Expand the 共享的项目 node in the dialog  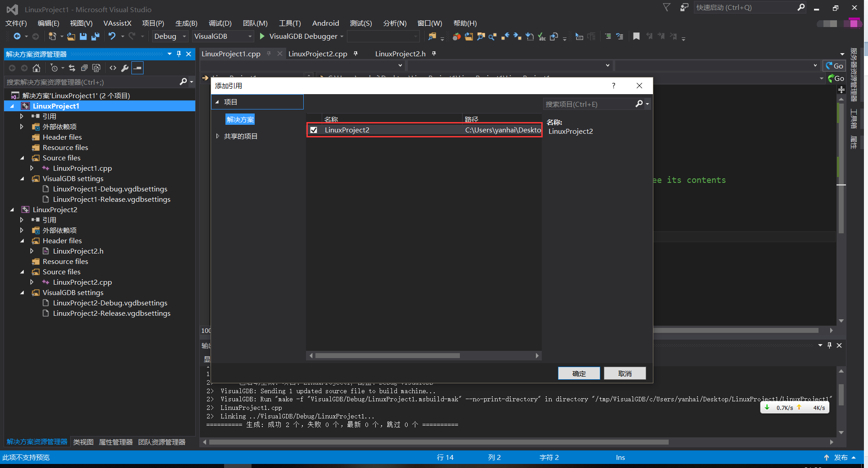tap(218, 136)
